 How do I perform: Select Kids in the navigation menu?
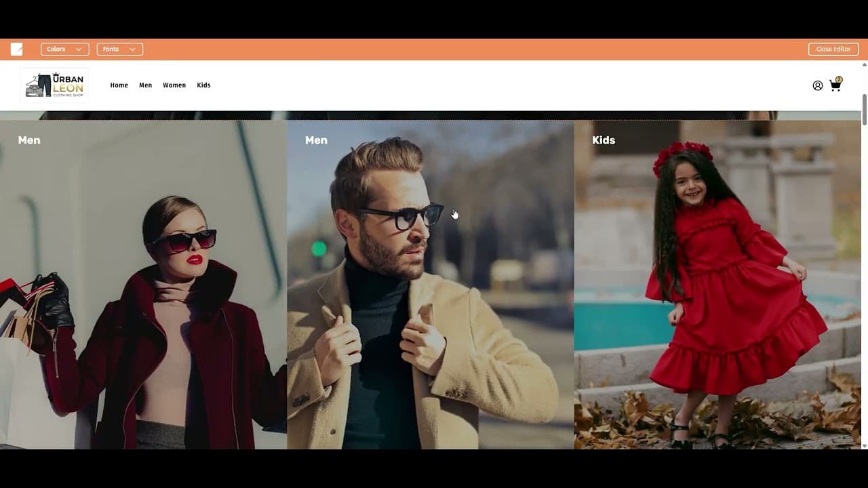tap(203, 85)
